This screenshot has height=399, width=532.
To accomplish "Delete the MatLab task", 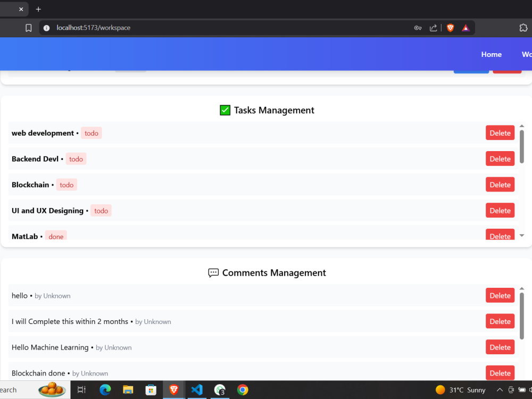I will click(500, 235).
